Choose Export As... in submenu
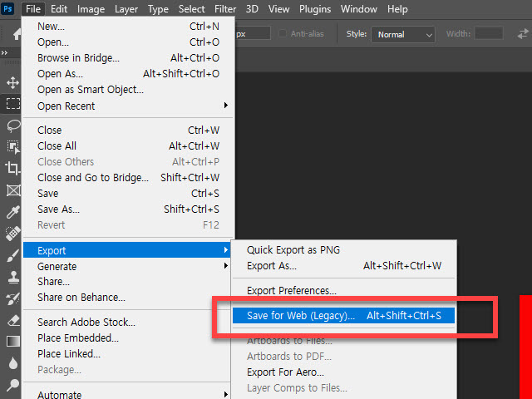Screen dimensions: 532x399 pos(343,266)
